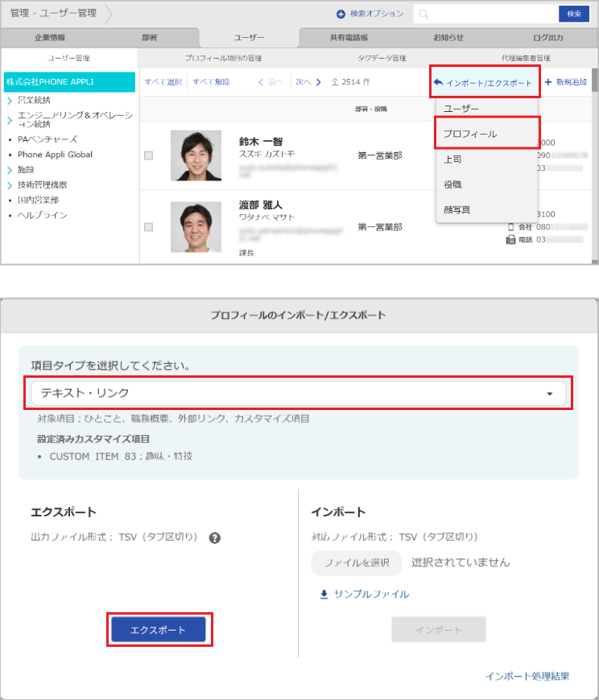599x700 pixels.
Task: Click the name 渡部 雅人
Action: tap(261, 205)
